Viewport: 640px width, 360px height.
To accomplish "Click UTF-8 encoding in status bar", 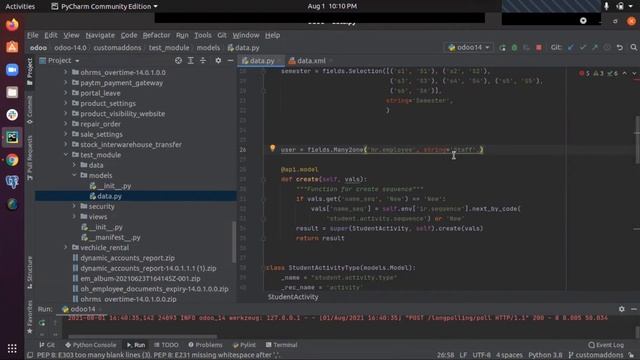I will [x=482, y=355].
